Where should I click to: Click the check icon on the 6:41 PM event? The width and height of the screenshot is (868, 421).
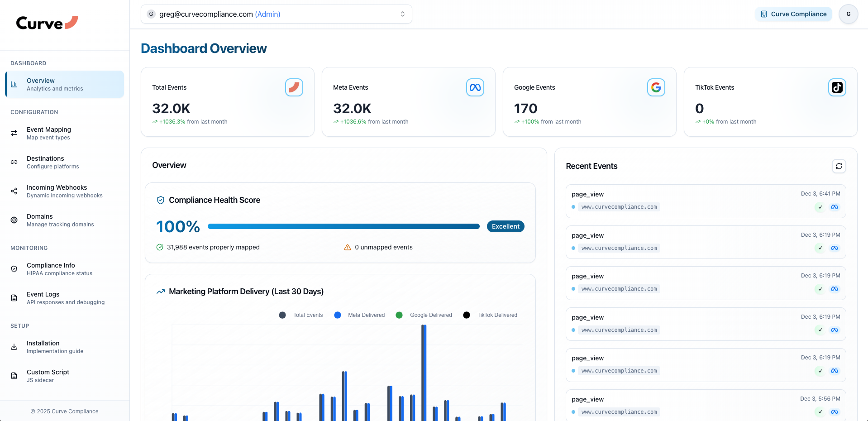[x=820, y=207]
